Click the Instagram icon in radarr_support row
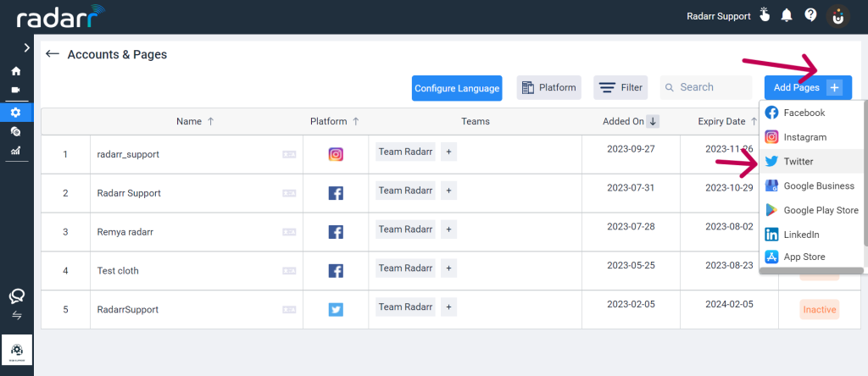The width and height of the screenshot is (868, 376). (336, 154)
